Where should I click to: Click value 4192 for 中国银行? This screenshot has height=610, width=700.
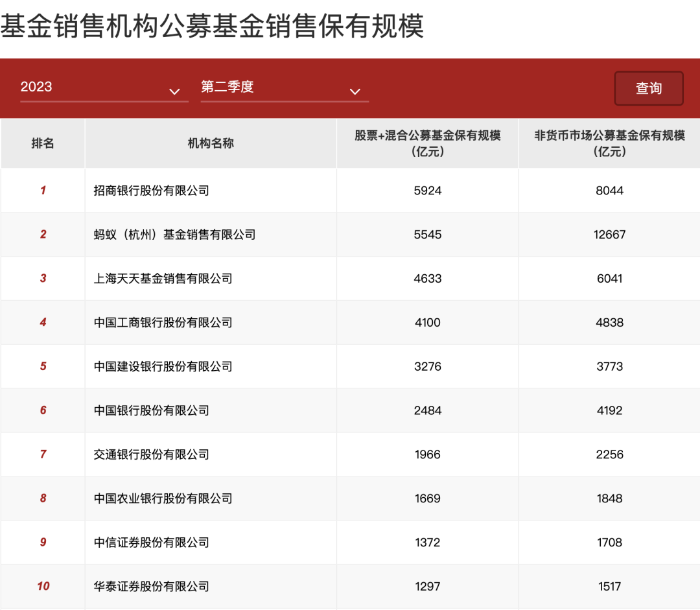point(609,410)
